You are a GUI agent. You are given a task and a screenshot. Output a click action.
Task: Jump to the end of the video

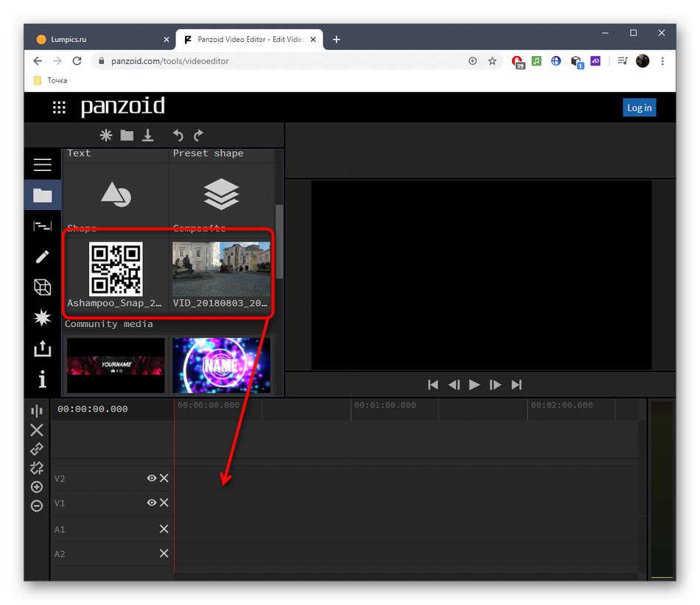(516, 385)
